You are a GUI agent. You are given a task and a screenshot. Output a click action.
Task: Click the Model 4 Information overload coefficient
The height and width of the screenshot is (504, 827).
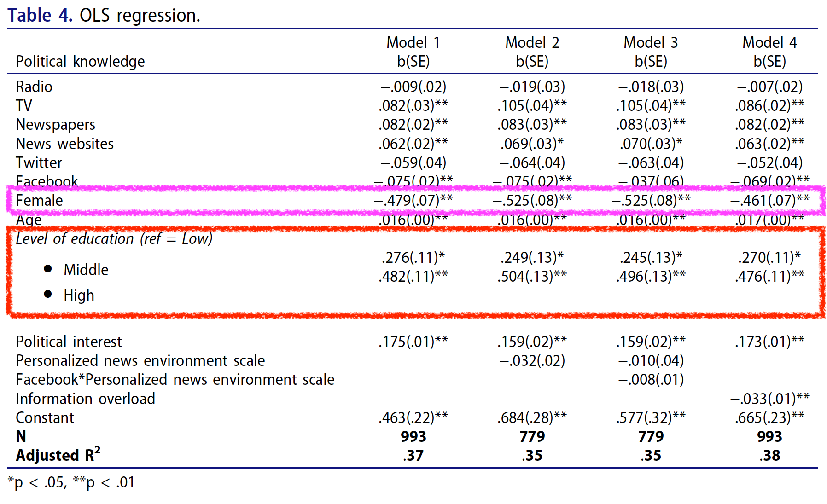tap(769, 399)
